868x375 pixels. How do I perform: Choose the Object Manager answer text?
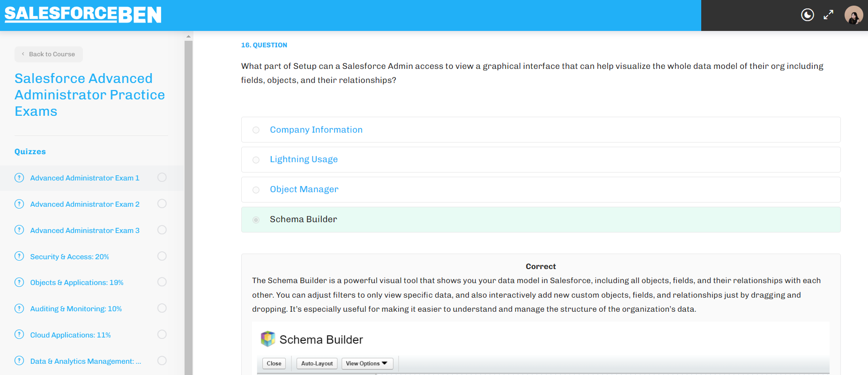[x=304, y=189]
